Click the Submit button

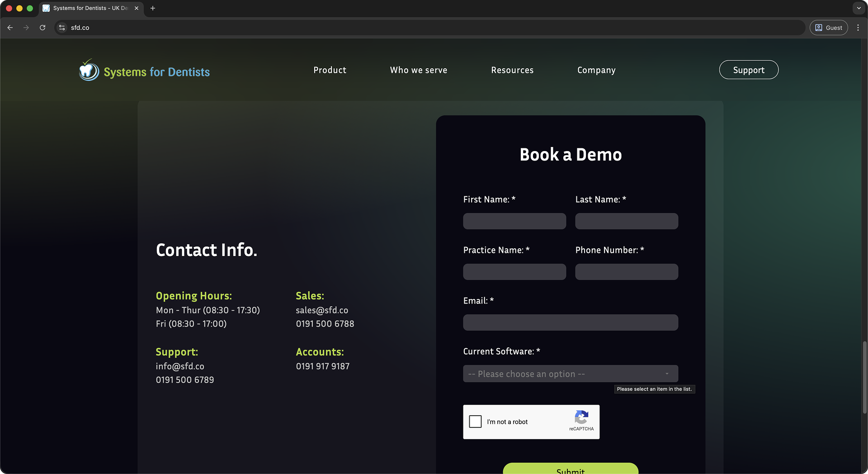coord(571,469)
